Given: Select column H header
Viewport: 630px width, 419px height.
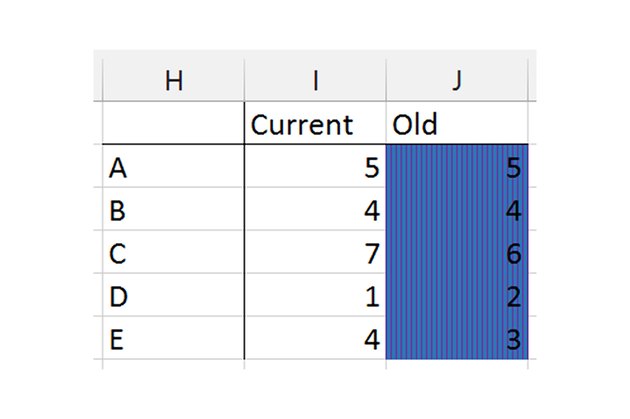Looking at the screenshot, I should pyautogui.click(x=173, y=80).
